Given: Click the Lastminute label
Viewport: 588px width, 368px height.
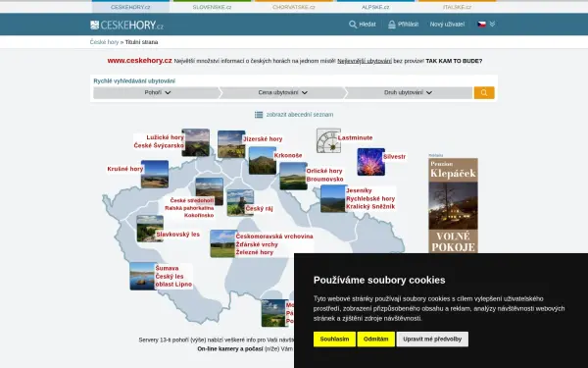Looking at the screenshot, I should click(x=355, y=137).
